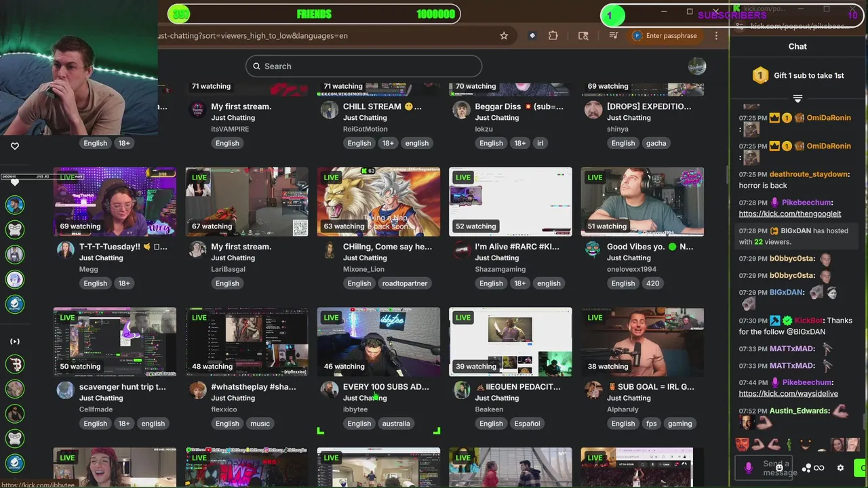Open LariBasgal's stream thumbnail with 67 watching
Screen dimensions: 868x488
[x=247, y=202]
